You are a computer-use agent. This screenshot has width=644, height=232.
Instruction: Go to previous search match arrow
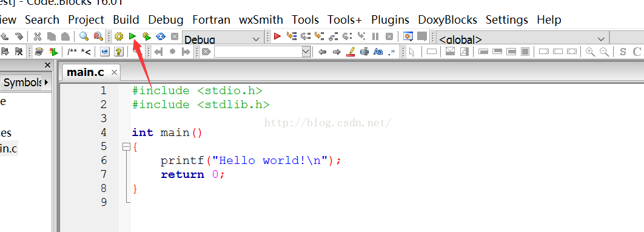tap(323, 52)
